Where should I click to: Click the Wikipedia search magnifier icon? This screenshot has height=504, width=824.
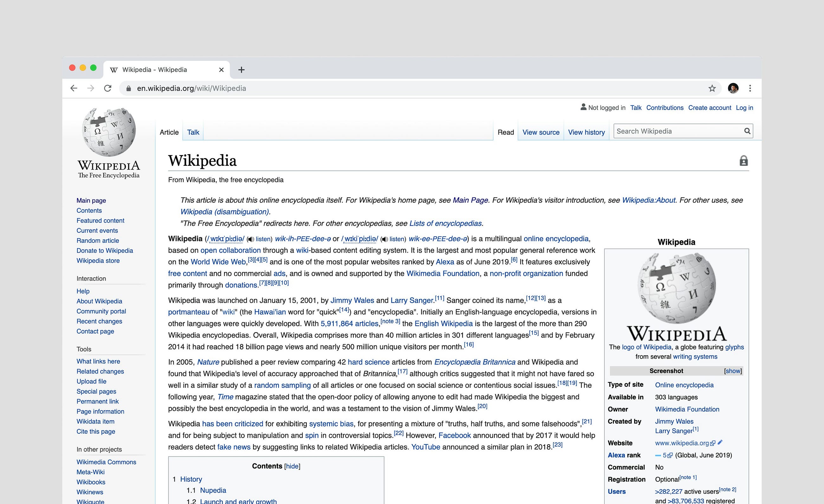(747, 131)
